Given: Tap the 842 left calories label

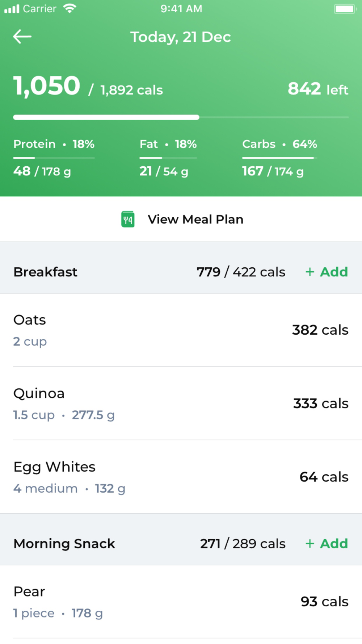Looking at the screenshot, I should 318,89.
